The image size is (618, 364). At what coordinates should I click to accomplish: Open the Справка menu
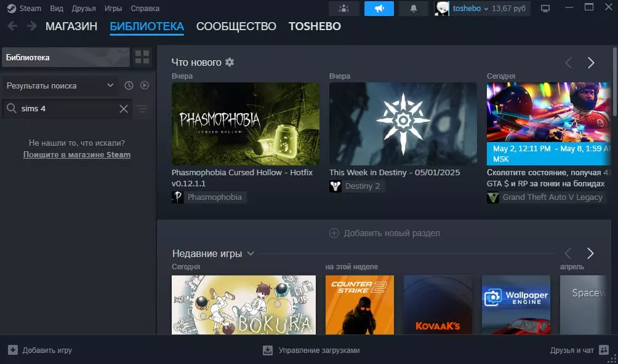[145, 8]
